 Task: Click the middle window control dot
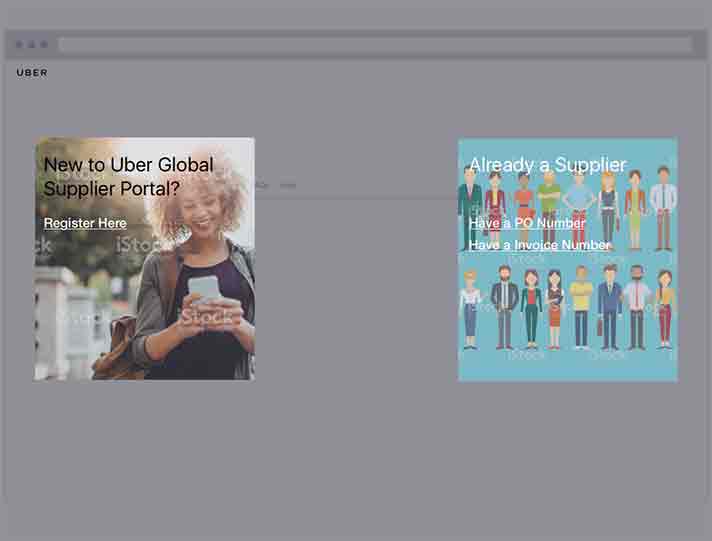(32, 45)
